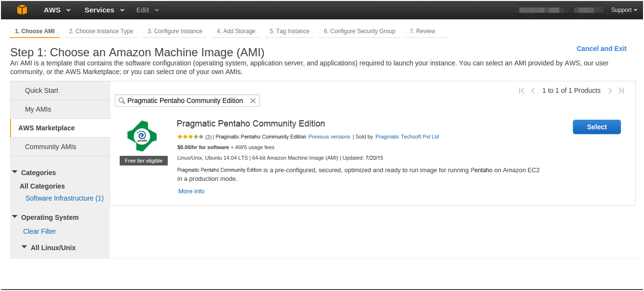
Task: Click the AWS orange cube logo
Action: tap(22, 10)
